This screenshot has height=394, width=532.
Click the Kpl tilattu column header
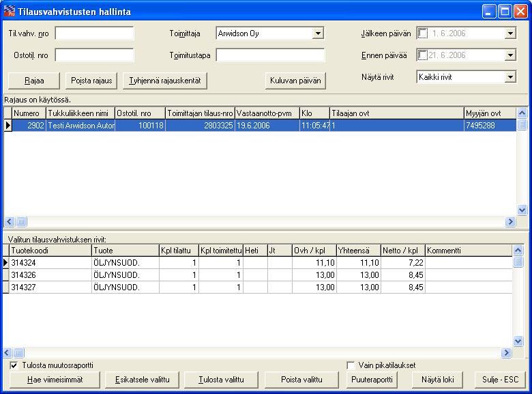tap(179, 251)
